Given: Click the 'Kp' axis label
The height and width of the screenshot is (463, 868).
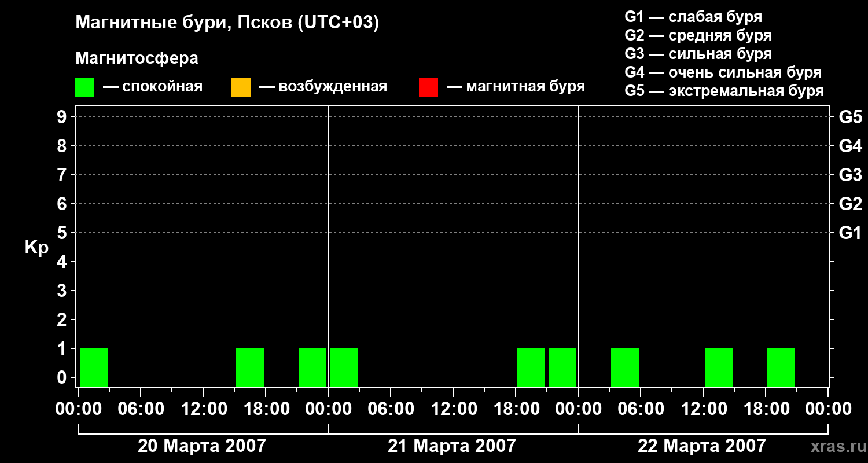Looking at the screenshot, I should click(36, 248).
